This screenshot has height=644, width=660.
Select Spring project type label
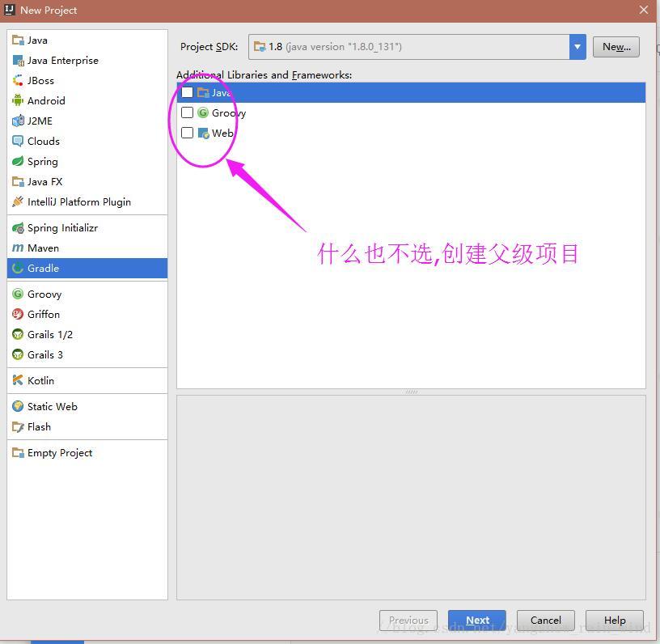point(43,162)
